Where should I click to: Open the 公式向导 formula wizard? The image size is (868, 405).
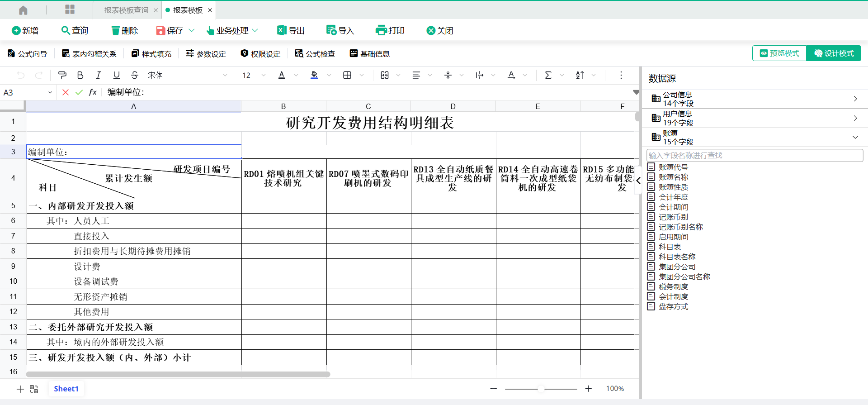click(x=28, y=54)
